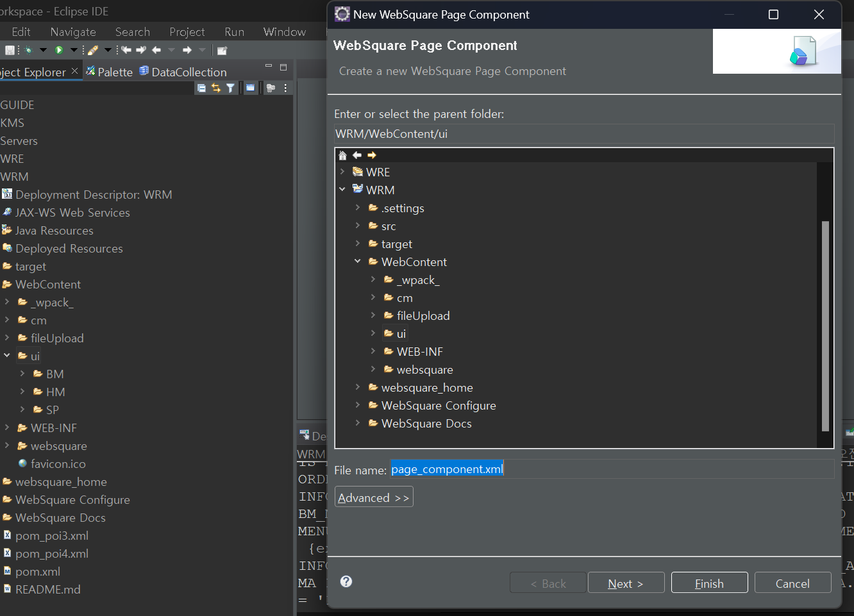Open the Run dropdown arrow in toolbar

74,50
